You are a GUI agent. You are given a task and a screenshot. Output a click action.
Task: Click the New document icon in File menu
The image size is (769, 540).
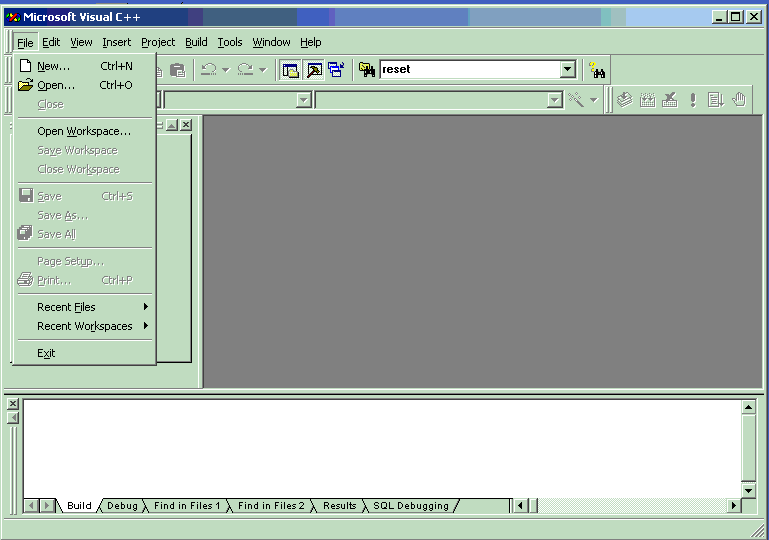[x=26, y=66]
